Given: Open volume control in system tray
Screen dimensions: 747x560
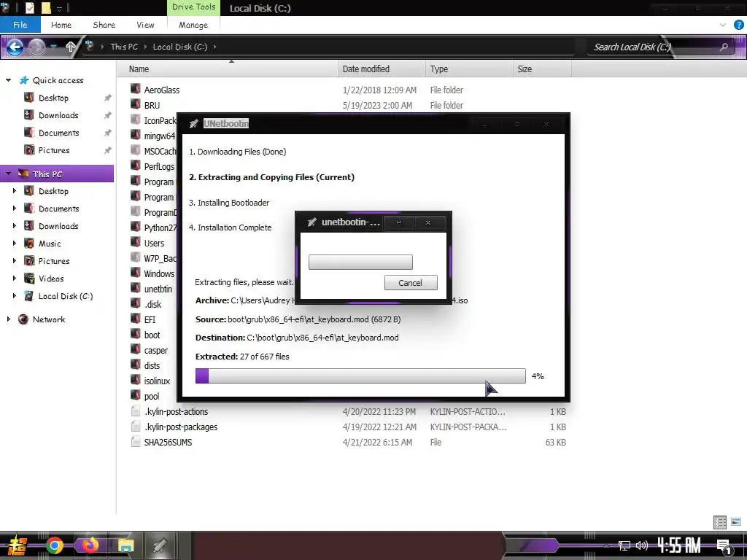Looking at the screenshot, I should coord(642,545).
